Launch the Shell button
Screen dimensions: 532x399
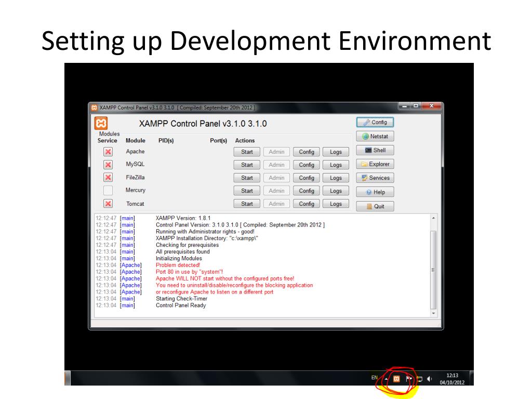(375, 150)
